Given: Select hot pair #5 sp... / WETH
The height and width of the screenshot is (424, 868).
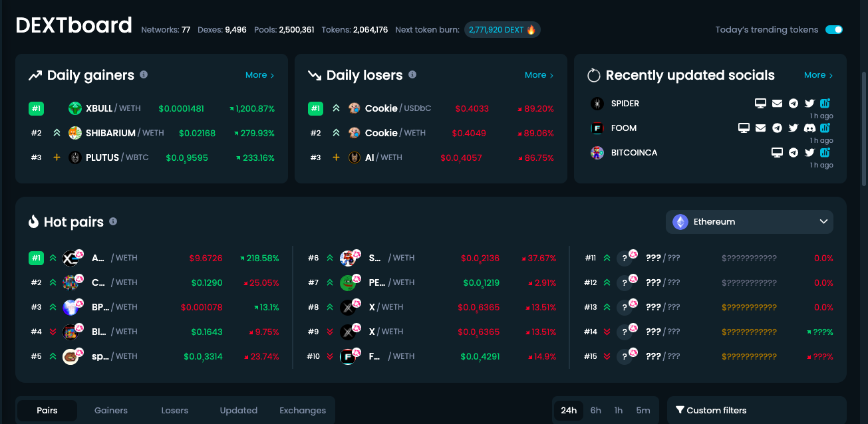Looking at the screenshot, I should click(x=154, y=356).
